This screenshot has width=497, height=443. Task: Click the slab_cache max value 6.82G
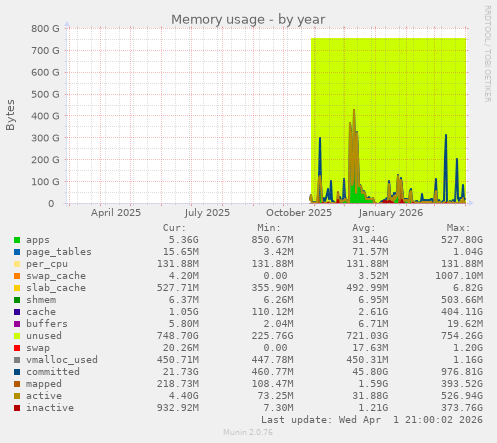click(468, 288)
